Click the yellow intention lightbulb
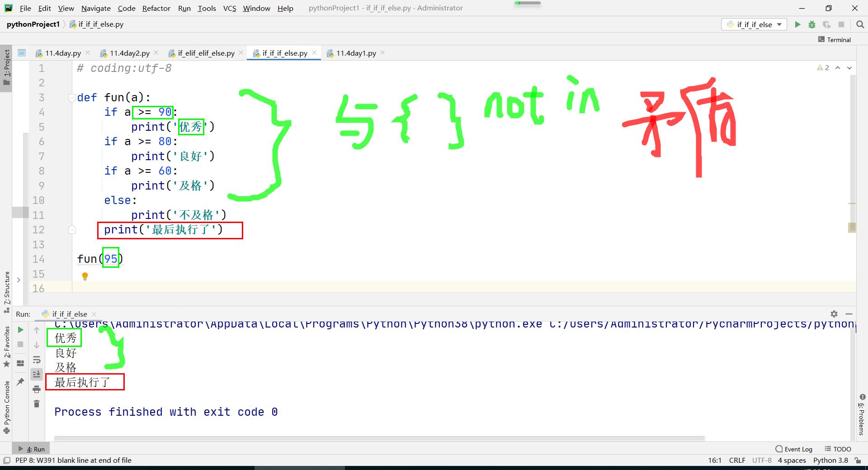The width and height of the screenshot is (868, 470). click(85, 276)
